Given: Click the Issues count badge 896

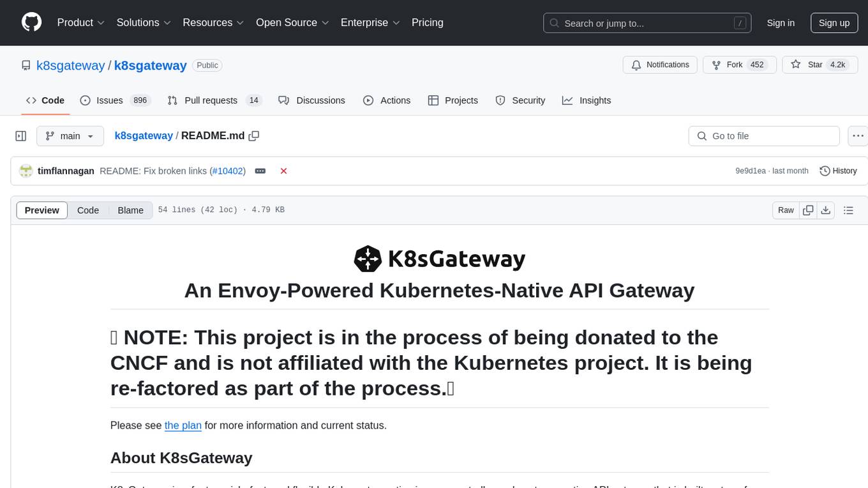Looking at the screenshot, I should click(x=140, y=100).
